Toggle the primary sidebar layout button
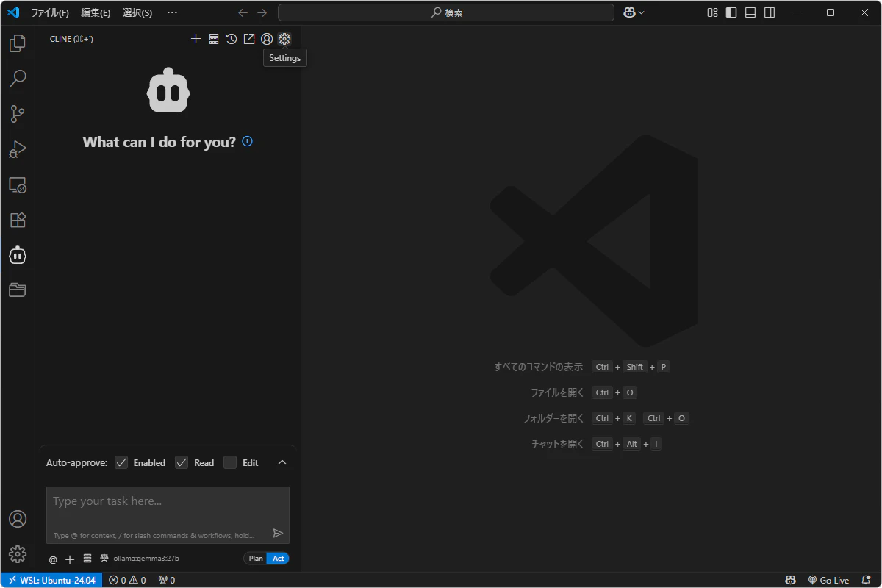The height and width of the screenshot is (588, 882). (x=731, y=12)
